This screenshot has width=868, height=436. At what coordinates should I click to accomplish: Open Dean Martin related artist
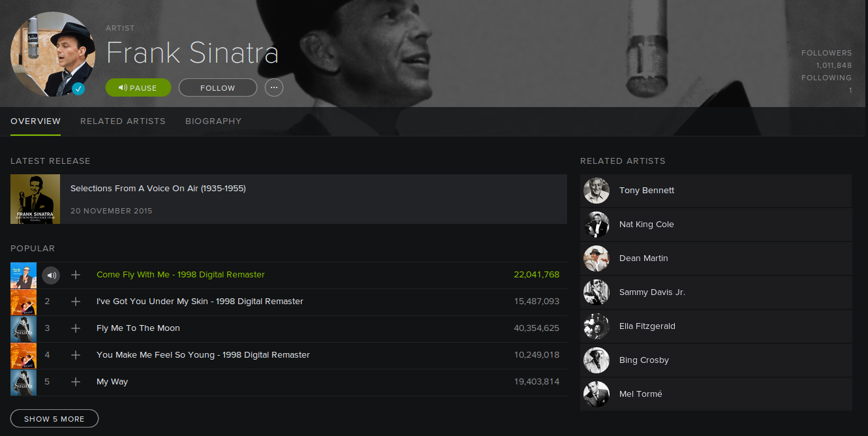pos(716,258)
